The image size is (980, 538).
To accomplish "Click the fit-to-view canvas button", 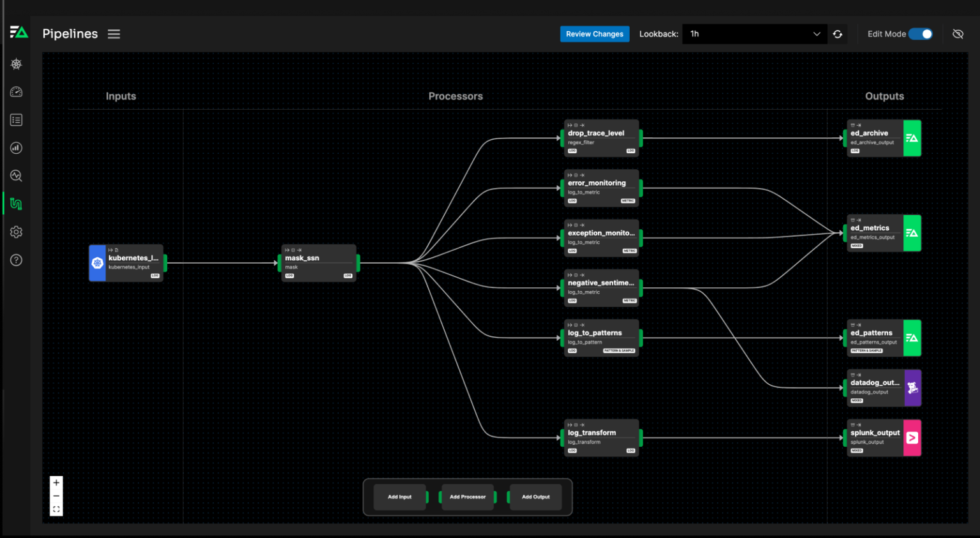I will 56,509.
